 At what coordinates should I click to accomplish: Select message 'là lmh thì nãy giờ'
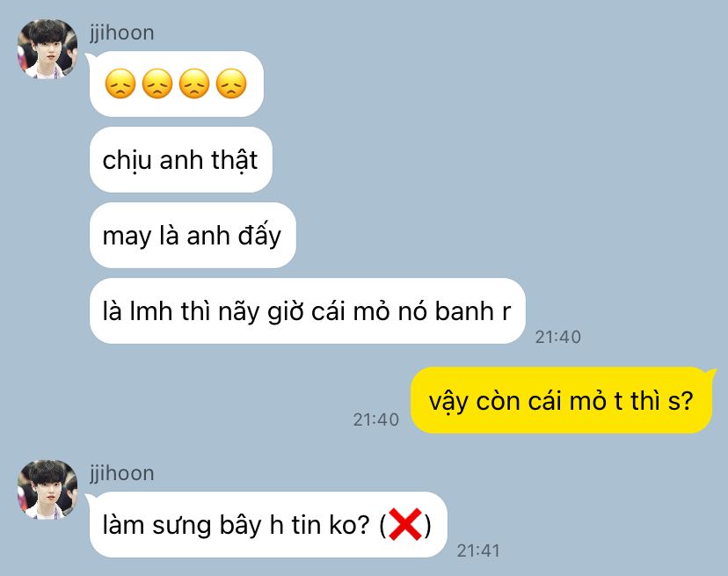[x=308, y=310]
